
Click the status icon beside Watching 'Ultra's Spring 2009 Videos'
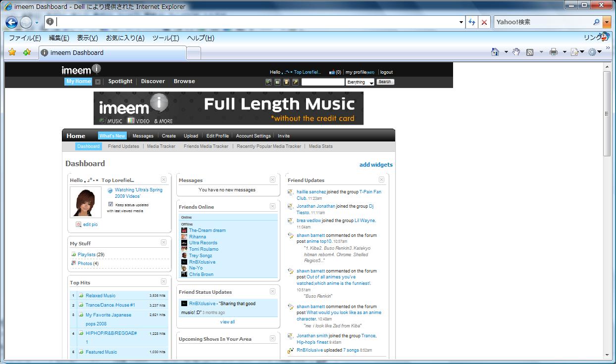click(x=110, y=191)
